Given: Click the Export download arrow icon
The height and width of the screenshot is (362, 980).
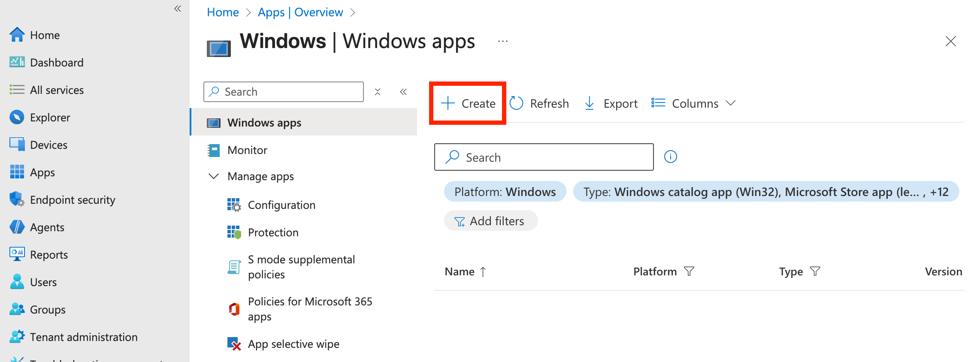Looking at the screenshot, I should [590, 103].
